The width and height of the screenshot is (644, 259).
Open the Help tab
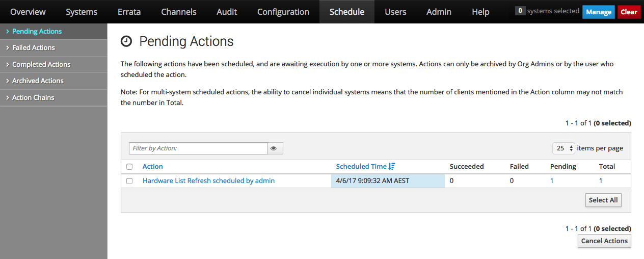pos(480,12)
